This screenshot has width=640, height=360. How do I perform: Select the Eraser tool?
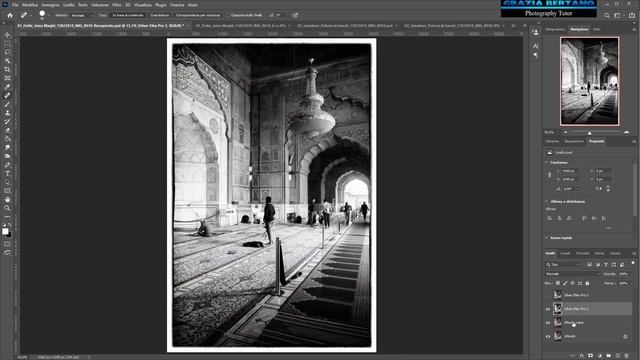coord(7,130)
